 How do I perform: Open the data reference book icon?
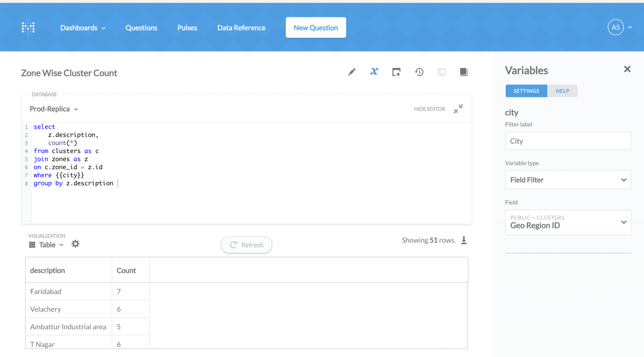click(464, 72)
